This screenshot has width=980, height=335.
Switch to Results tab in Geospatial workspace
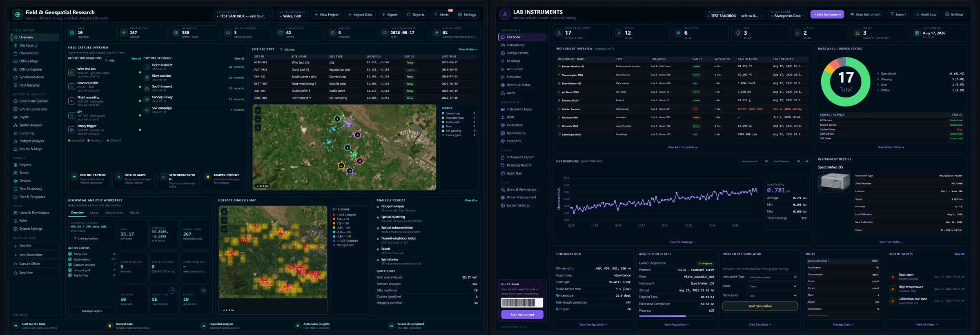[x=134, y=213]
